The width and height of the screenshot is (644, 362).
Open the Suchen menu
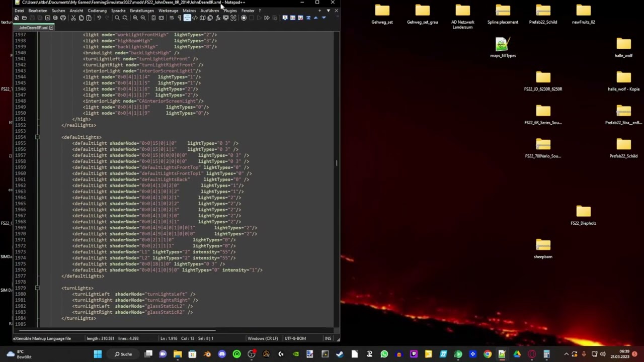[x=58, y=11]
